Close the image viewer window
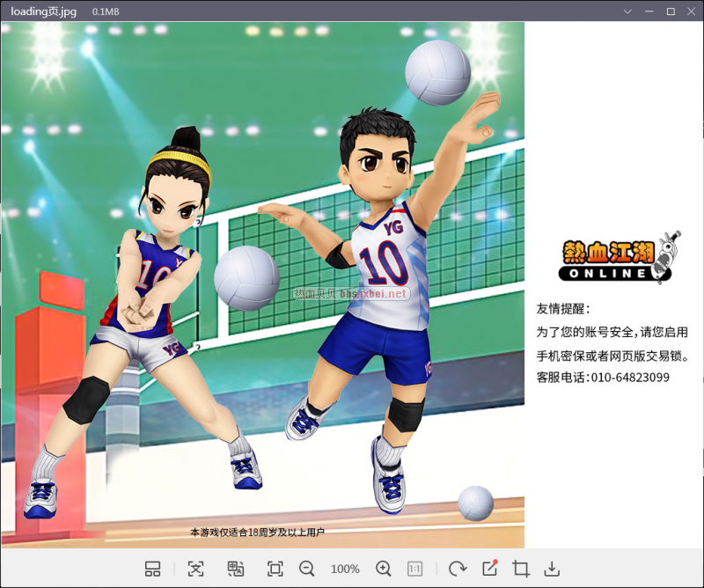Screen dimensions: 704x588 [x=692, y=11]
